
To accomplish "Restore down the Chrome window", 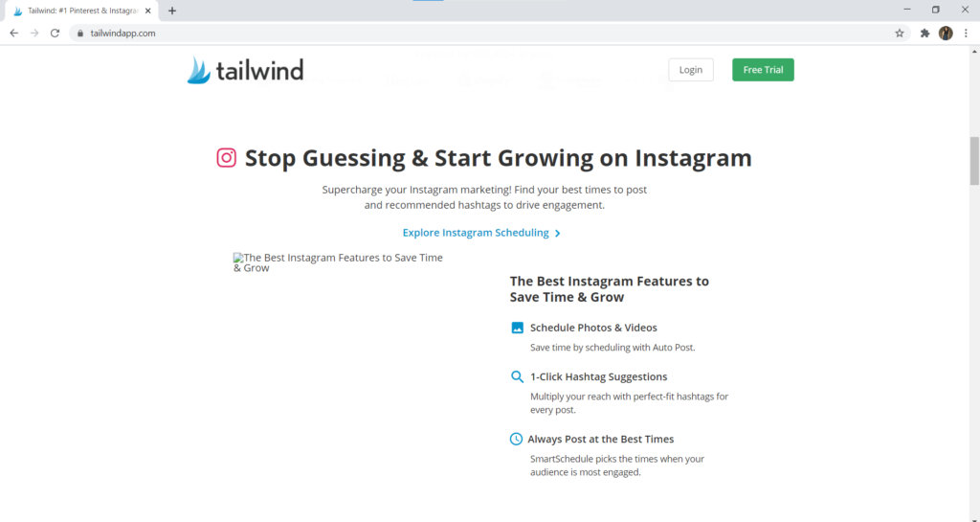I will coord(936,10).
